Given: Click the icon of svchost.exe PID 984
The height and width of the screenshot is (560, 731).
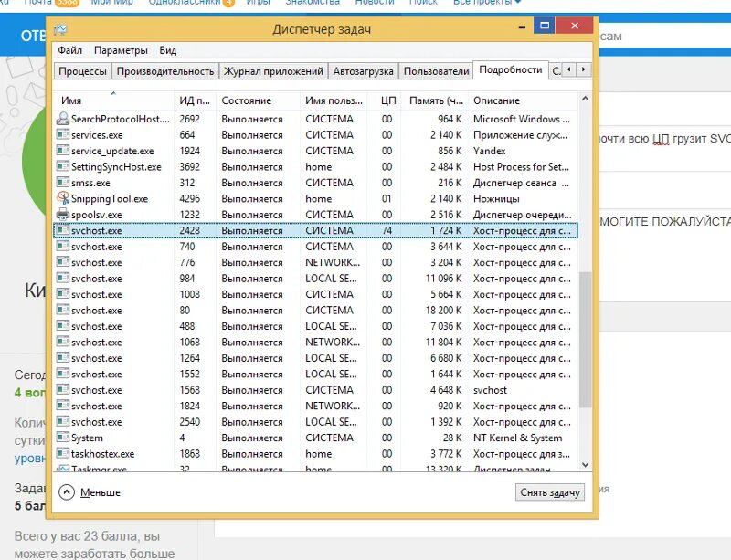Looking at the screenshot, I should coord(62,278).
